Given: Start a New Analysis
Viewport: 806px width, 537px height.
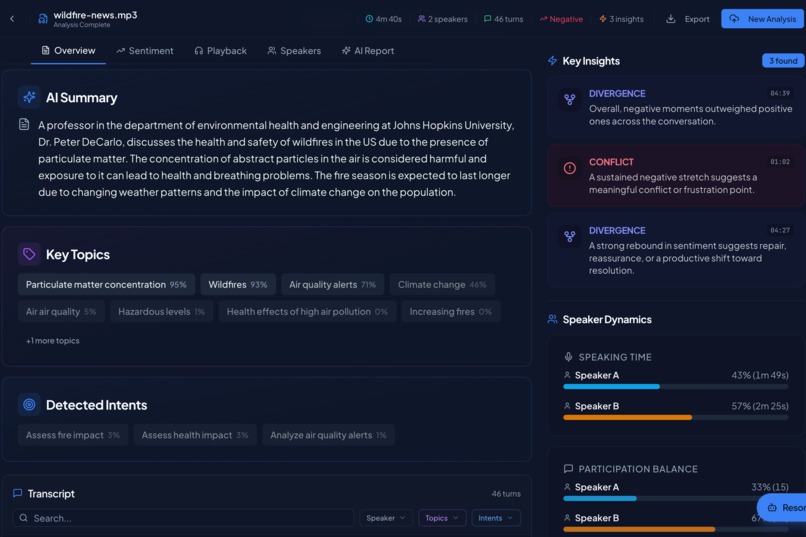Looking at the screenshot, I should [x=762, y=19].
